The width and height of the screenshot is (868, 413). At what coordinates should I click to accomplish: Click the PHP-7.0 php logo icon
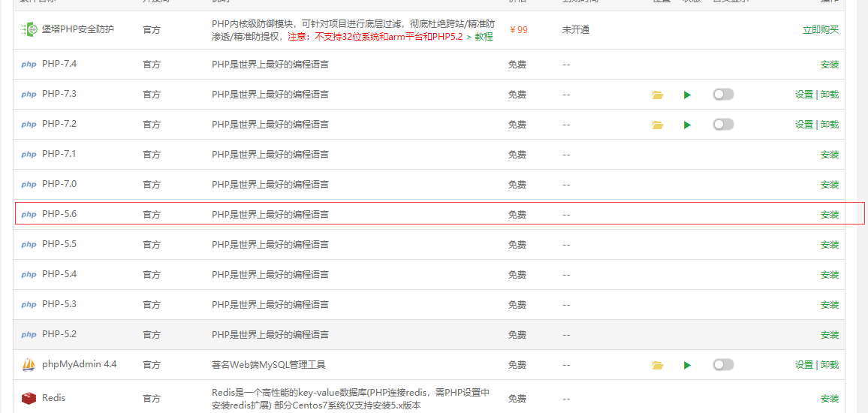pyautogui.click(x=29, y=185)
